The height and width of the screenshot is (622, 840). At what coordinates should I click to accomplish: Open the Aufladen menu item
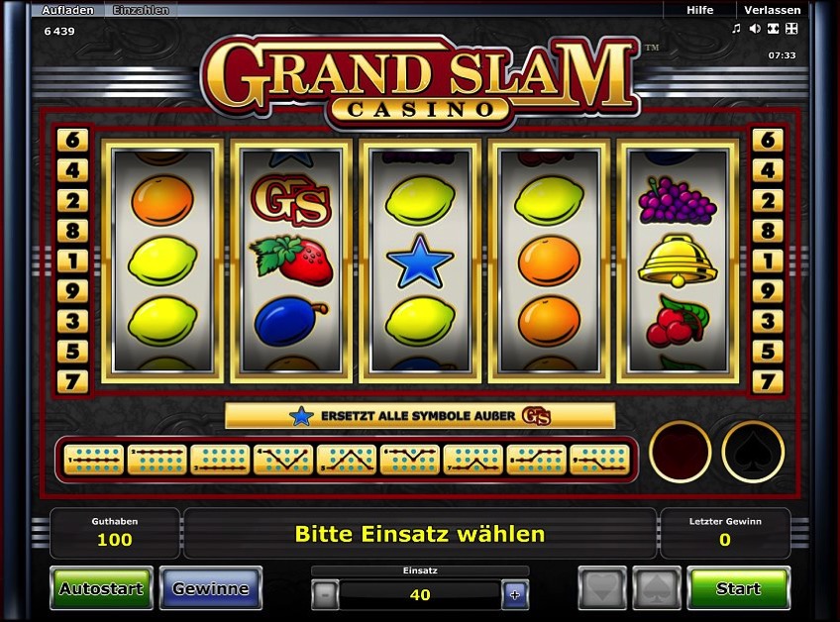pos(67,10)
